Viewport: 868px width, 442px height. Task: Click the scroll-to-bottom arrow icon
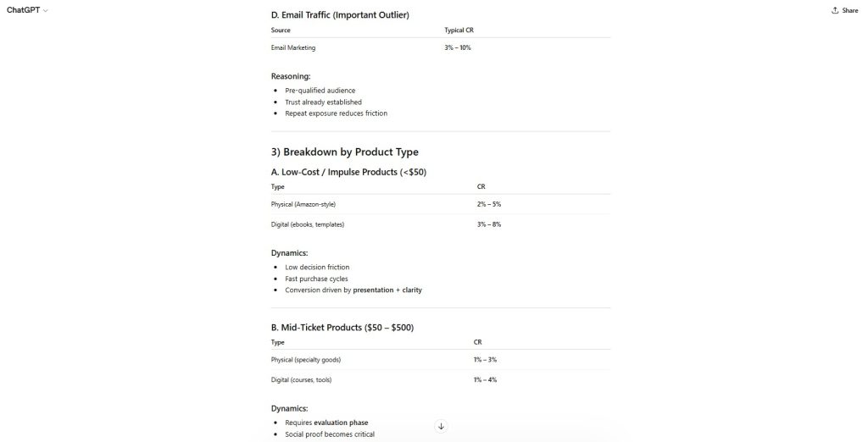(x=441, y=426)
